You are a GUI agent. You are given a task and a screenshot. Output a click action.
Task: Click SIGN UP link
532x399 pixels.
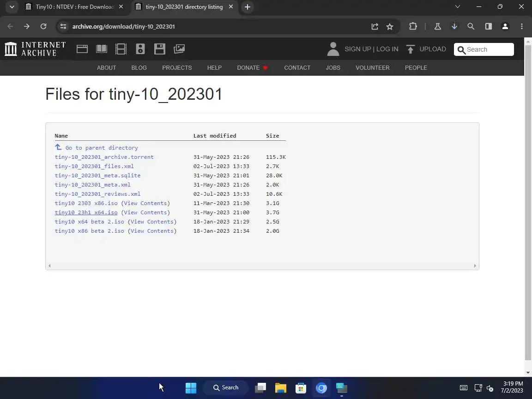tap(357, 49)
